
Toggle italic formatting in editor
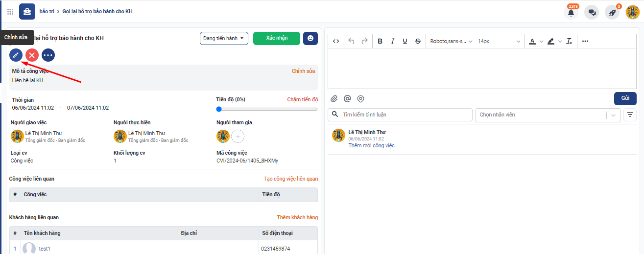point(392,41)
